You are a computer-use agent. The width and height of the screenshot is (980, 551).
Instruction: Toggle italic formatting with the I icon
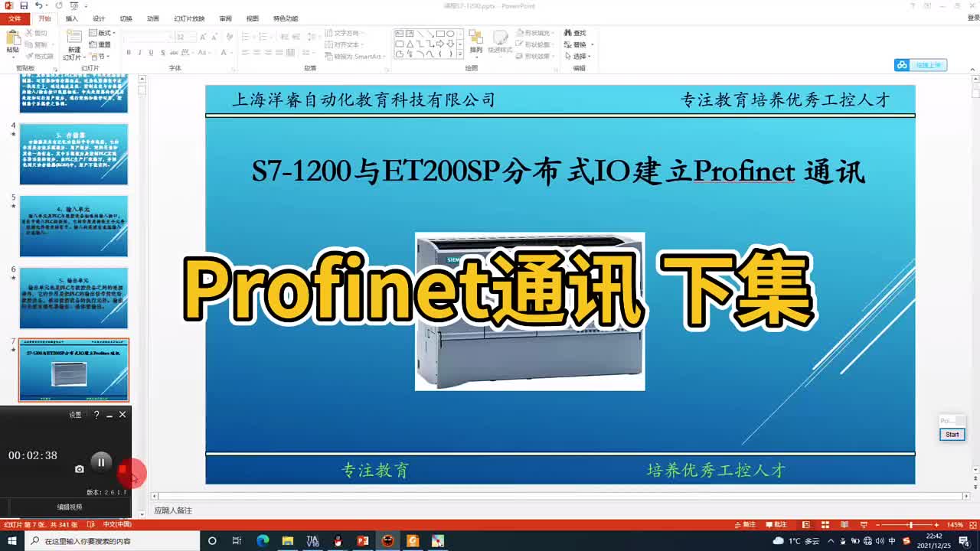139,53
